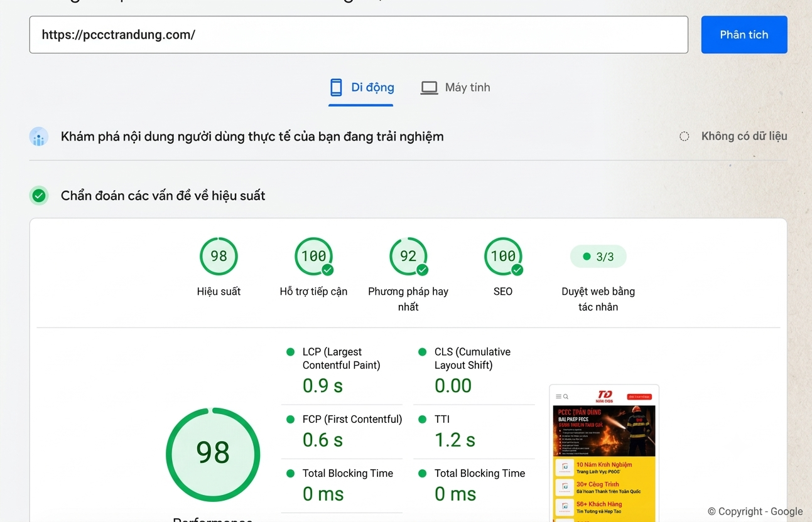Click the "FCP (First Contentful)" label
Screen dimensions: 812x522
[352, 419]
